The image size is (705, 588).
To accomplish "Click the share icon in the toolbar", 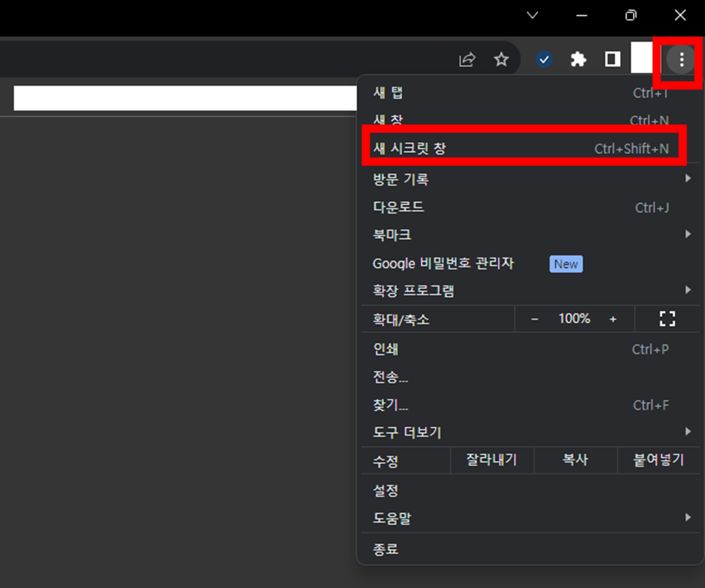I will click(x=466, y=59).
